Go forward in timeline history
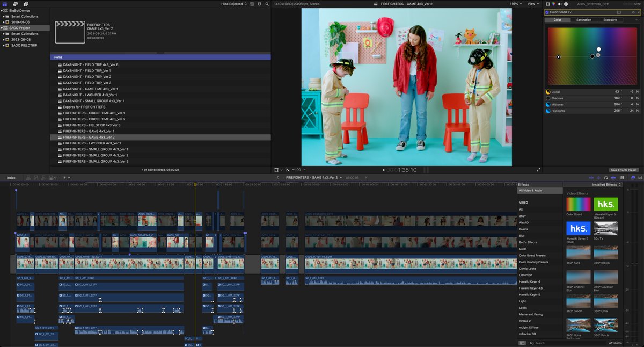This screenshot has width=644, height=347. pos(366,177)
